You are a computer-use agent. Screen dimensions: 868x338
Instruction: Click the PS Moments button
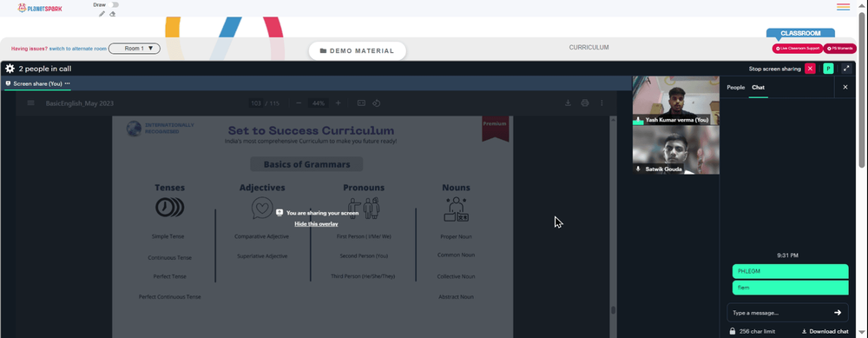tap(839, 49)
